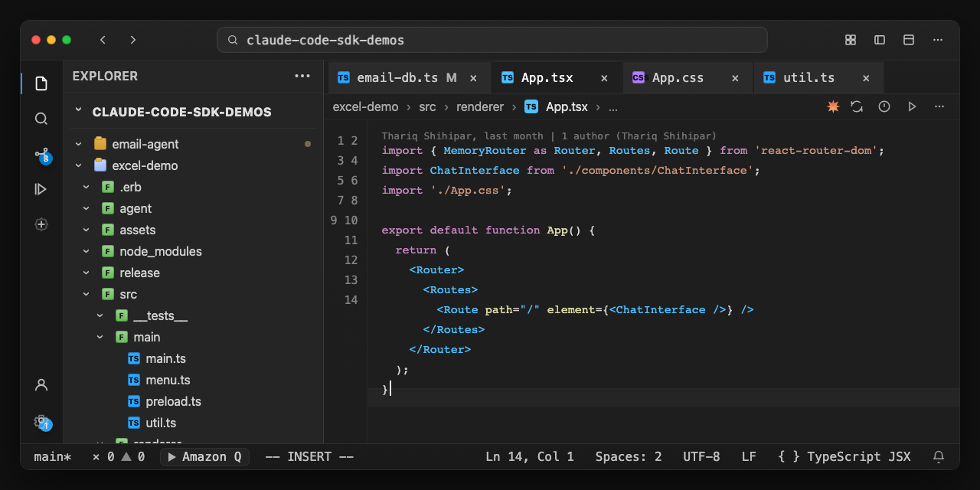Toggle the panel layout button
Screen dimensions: 980x490
pos(909,40)
